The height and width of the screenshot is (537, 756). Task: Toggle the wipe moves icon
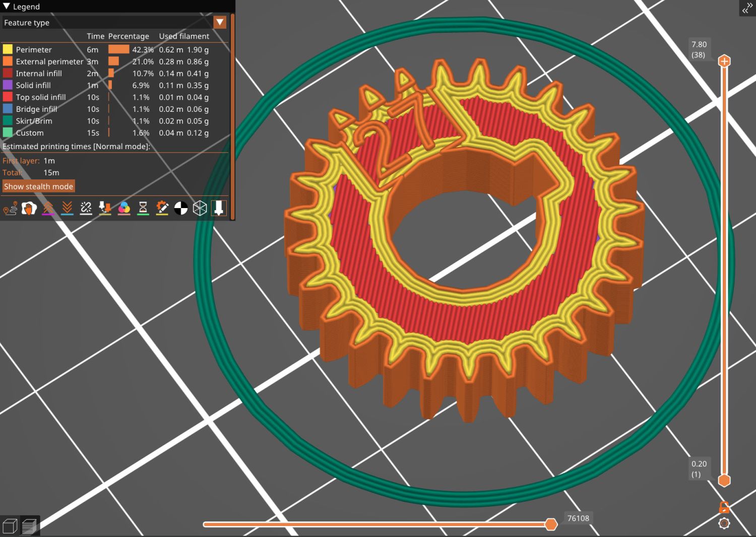pyautogui.click(x=29, y=208)
